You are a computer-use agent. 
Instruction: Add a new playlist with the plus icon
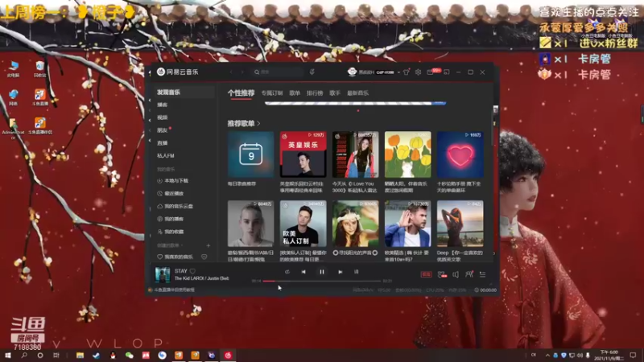pyautogui.click(x=208, y=245)
